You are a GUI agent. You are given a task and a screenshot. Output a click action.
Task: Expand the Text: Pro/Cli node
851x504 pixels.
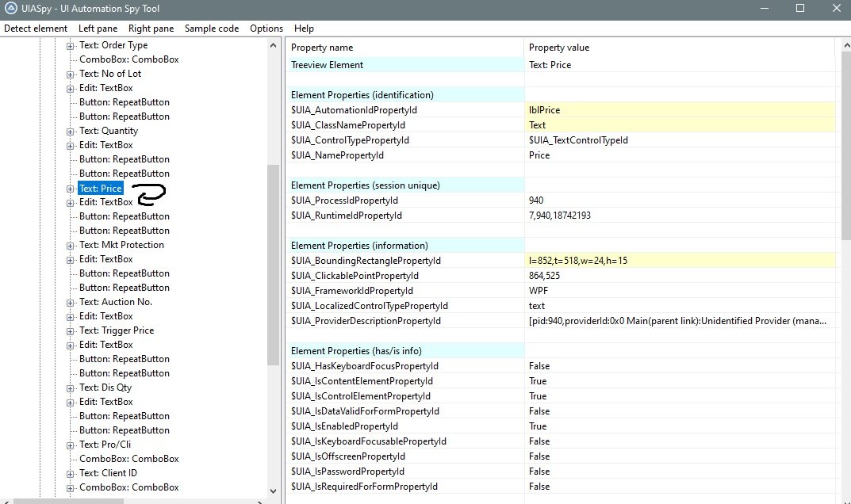(70, 445)
